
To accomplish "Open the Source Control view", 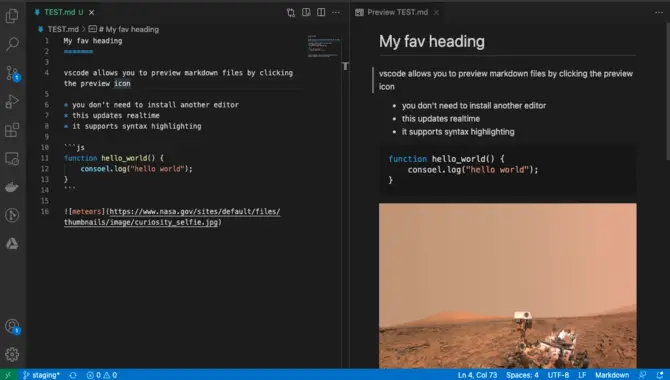I will pos(12,73).
